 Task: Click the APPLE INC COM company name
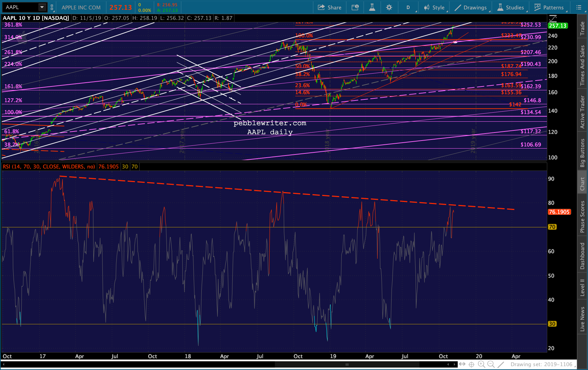(x=81, y=7)
